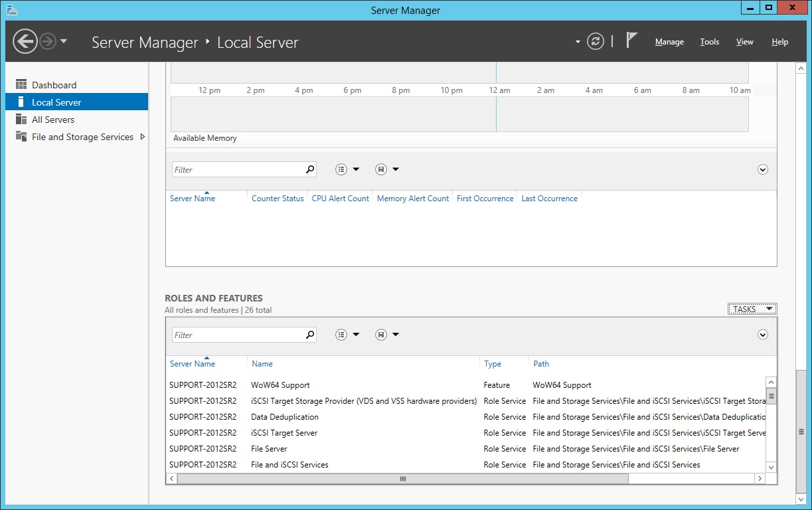The image size is (812, 510).
Task: Open the Tools menu
Action: click(x=709, y=42)
